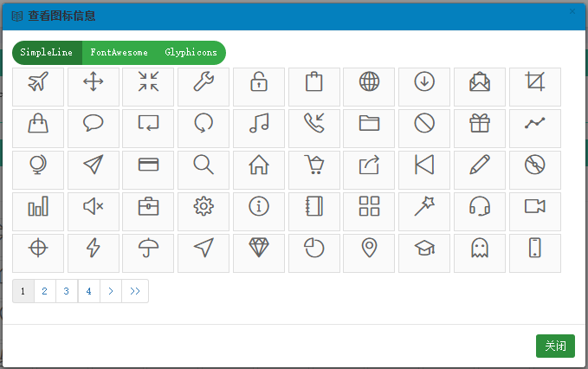Image resolution: width=588 pixels, height=369 pixels.
Task: Choose the globe icon
Action: coord(370,82)
